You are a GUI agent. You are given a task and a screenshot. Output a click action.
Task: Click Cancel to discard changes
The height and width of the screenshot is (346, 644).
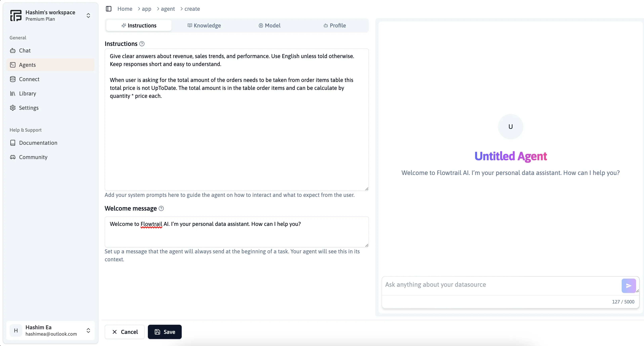click(x=125, y=332)
